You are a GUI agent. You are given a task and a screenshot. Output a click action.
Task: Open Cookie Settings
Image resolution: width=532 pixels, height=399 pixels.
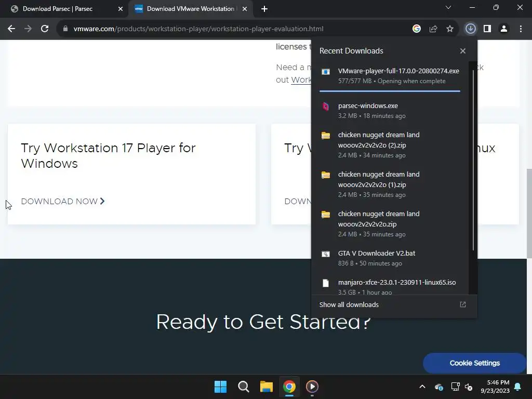[x=474, y=363]
